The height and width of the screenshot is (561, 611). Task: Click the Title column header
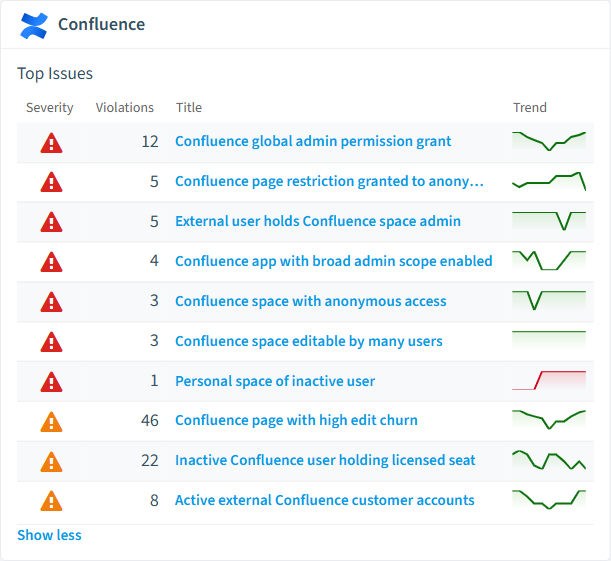click(x=189, y=108)
